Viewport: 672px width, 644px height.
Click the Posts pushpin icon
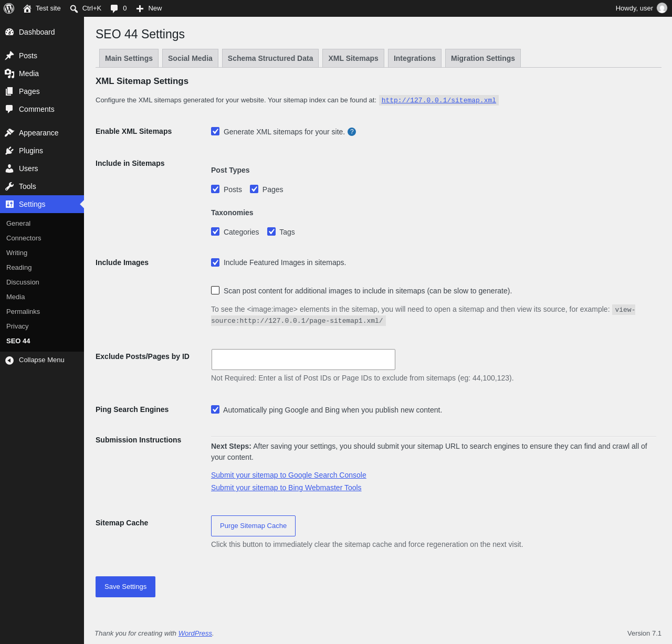point(9,56)
